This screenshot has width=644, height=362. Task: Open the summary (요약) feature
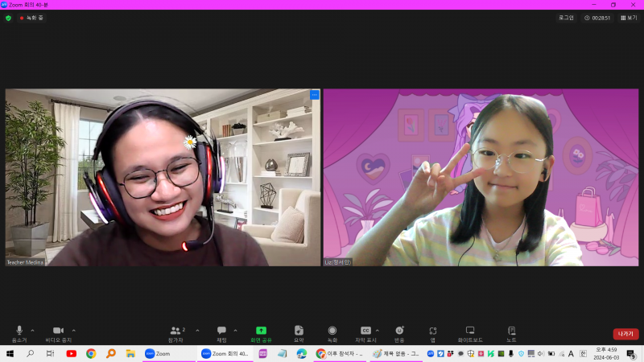point(299,331)
